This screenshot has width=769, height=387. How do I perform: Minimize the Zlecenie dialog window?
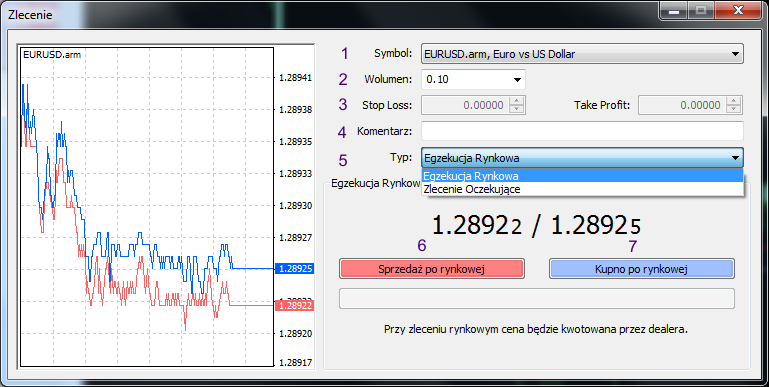(674, 10)
